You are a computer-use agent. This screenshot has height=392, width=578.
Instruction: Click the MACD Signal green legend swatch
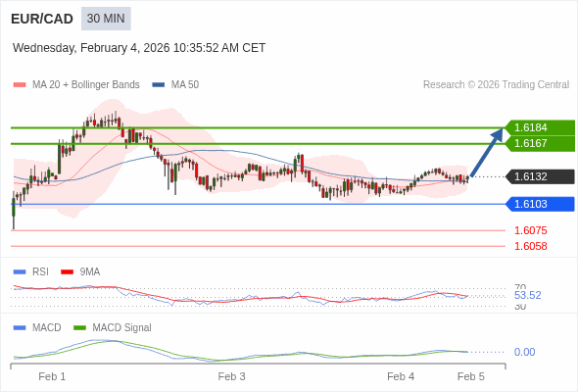tap(79, 328)
